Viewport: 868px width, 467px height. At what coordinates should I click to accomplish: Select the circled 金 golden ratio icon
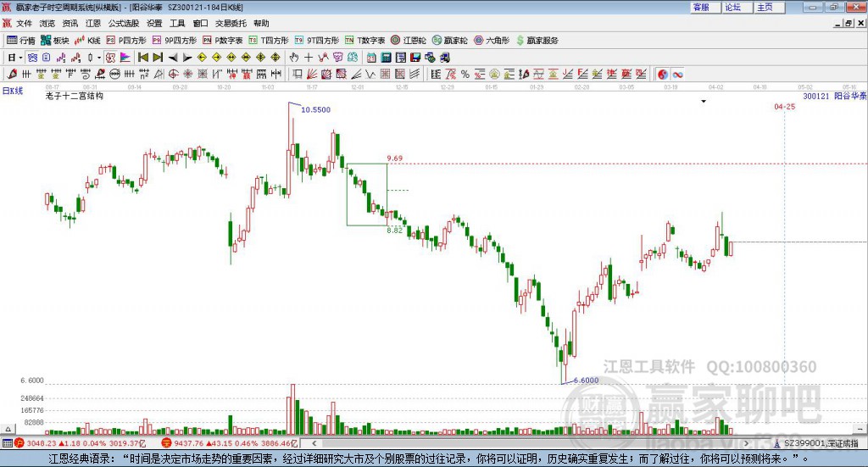coord(494,74)
